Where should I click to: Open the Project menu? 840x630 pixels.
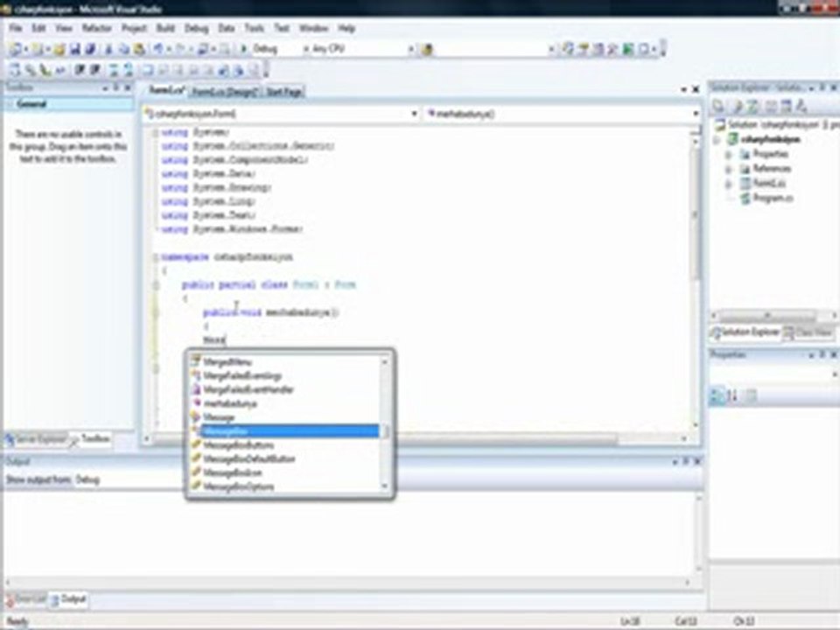[134, 28]
